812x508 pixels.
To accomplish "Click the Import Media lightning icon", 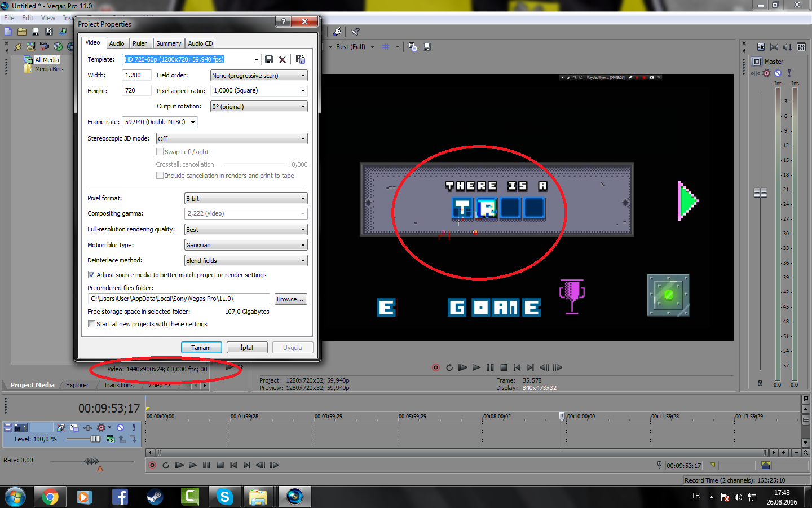I will tap(17, 47).
